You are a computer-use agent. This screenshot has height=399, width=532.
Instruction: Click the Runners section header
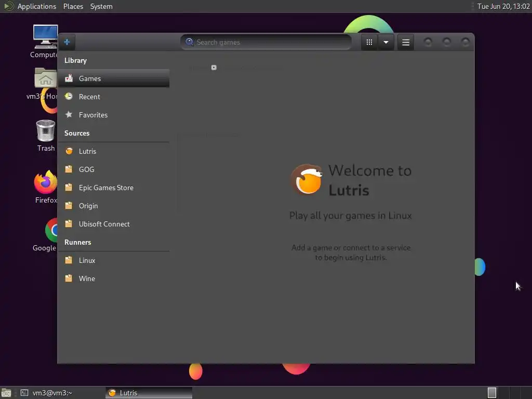point(78,242)
